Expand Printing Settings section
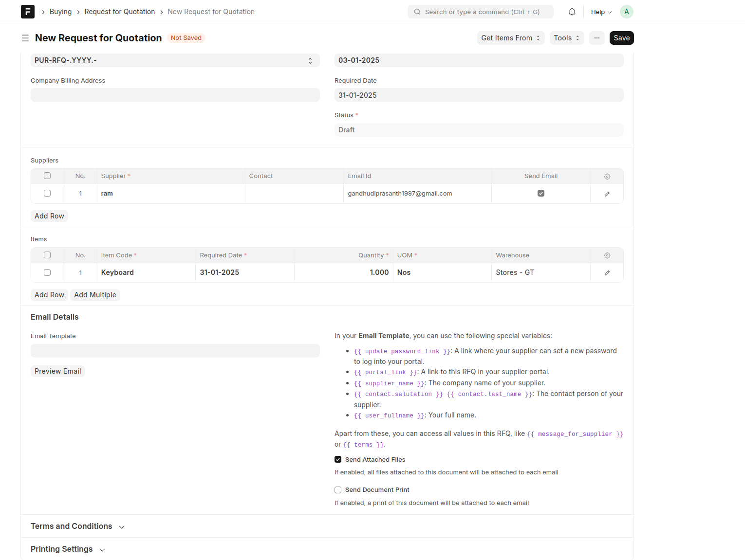745x560 pixels. pyautogui.click(x=68, y=549)
